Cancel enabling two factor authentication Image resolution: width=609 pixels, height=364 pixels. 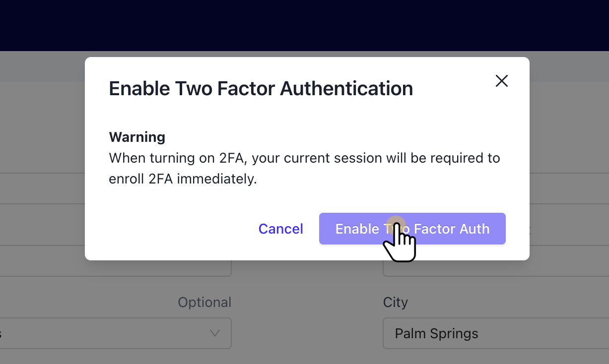(280, 229)
